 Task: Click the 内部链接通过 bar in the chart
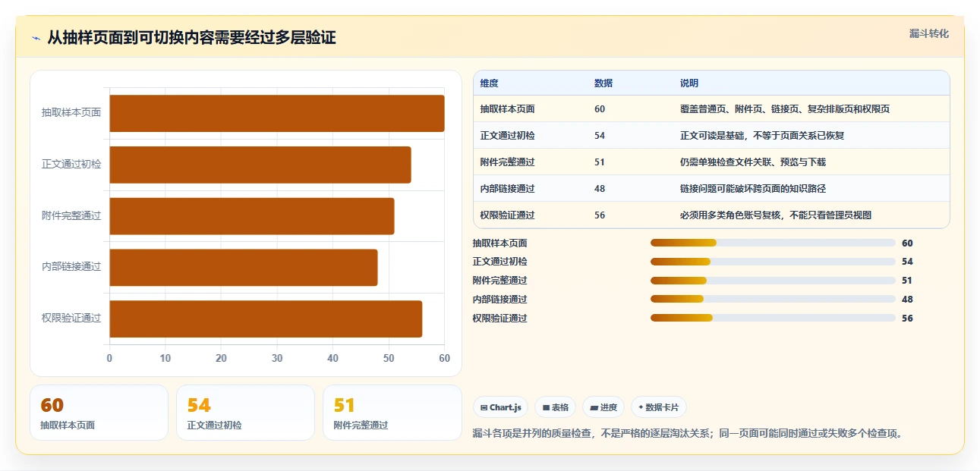pyautogui.click(x=244, y=268)
